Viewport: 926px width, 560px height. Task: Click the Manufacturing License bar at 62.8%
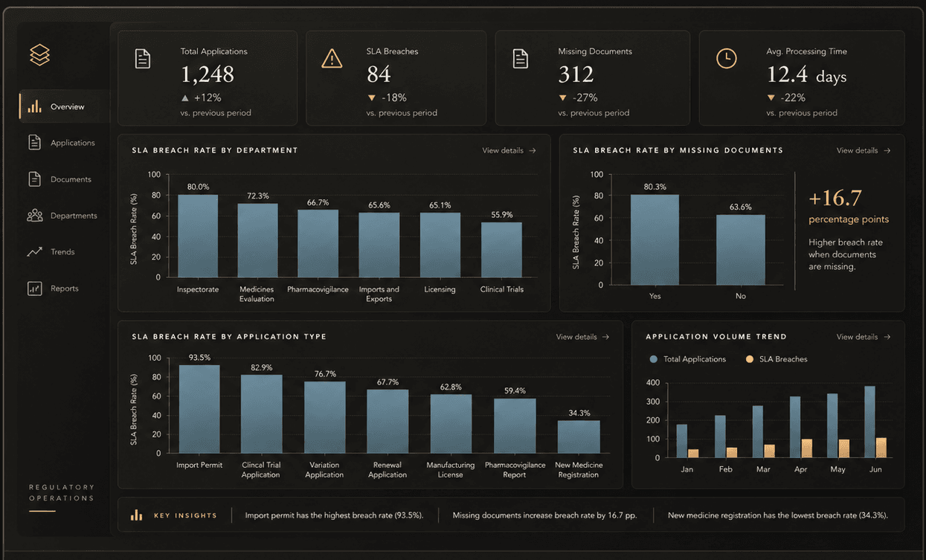[451, 424]
